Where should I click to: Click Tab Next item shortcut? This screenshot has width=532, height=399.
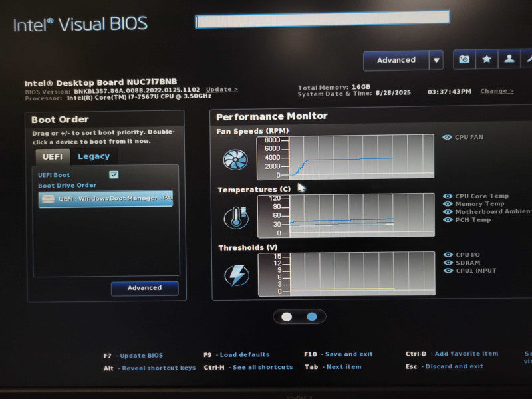[x=333, y=367]
